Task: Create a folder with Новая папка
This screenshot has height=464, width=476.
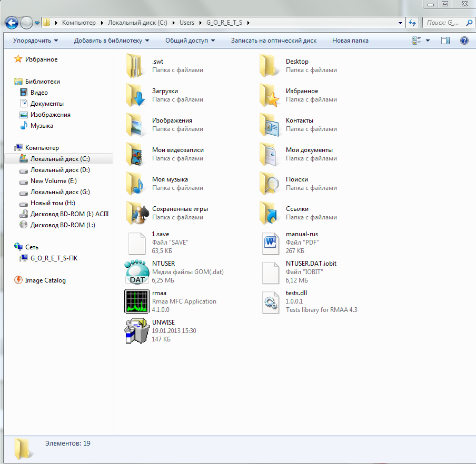Action: [x=350, y=41]
